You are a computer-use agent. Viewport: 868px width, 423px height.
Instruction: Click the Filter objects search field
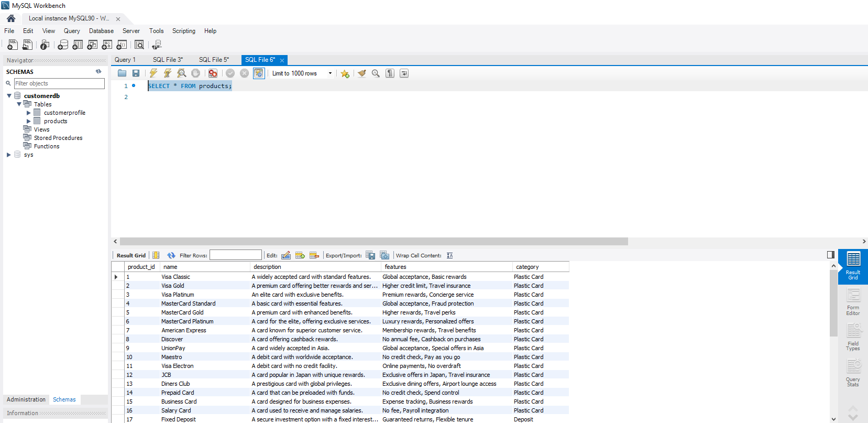59,83
